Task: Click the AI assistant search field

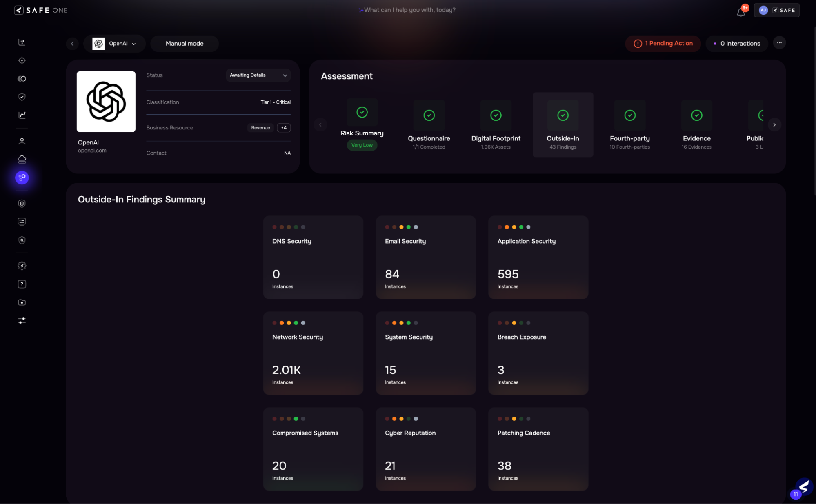Action: point(409,10)
